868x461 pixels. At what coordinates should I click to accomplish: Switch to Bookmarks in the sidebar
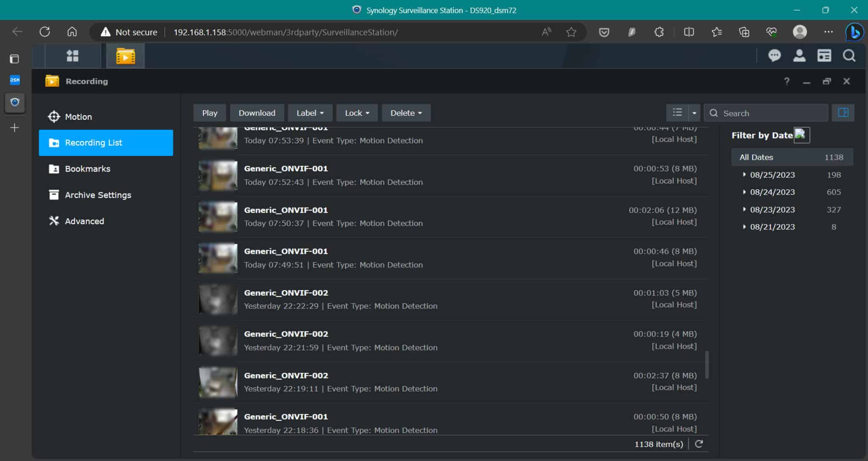87,169
